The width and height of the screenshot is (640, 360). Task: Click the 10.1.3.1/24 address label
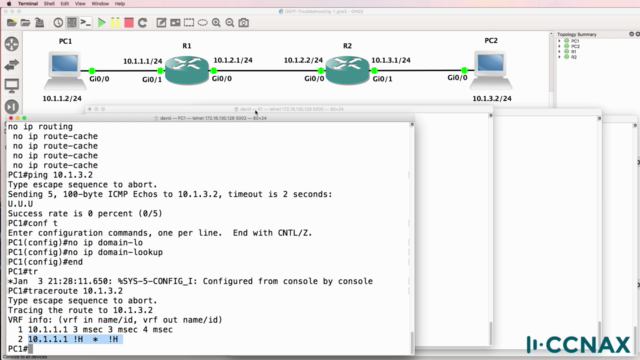(391, 60)
